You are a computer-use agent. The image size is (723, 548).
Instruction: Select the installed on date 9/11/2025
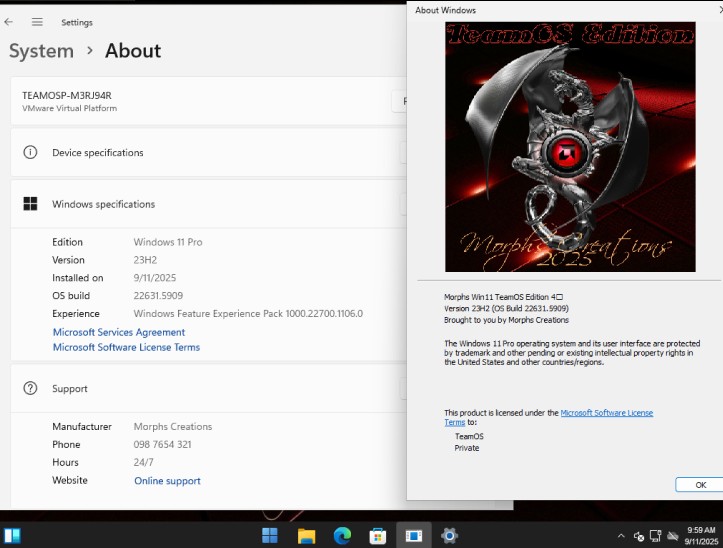(x=155, y=278)
